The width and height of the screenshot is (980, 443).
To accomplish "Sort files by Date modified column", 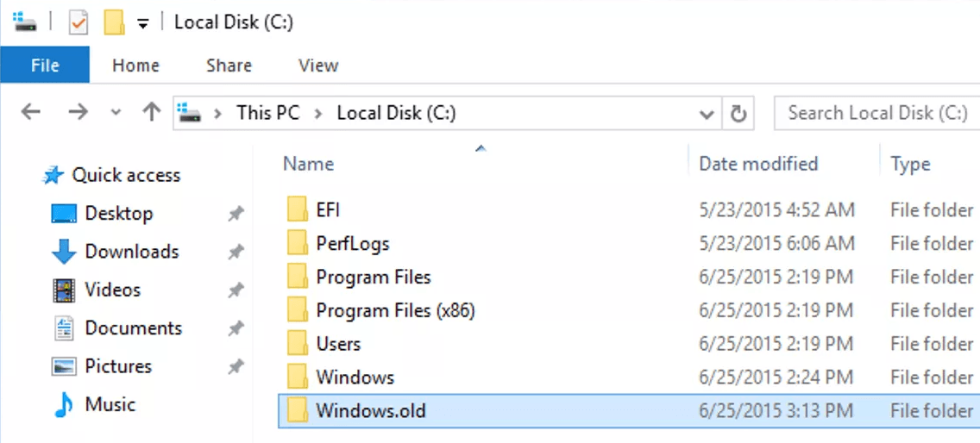I will coord(757,164).
